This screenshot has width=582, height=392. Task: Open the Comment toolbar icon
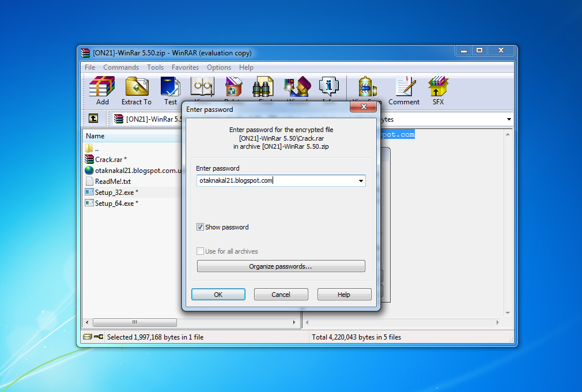tap(404, 88)
